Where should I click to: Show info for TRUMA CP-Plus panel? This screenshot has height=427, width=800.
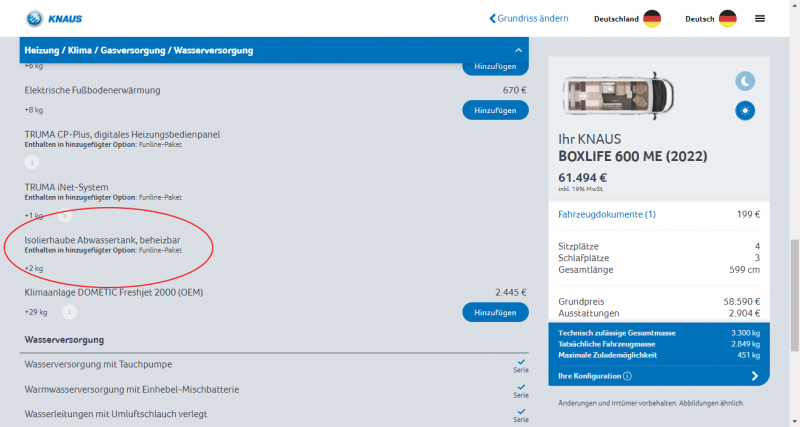point(31,162)
